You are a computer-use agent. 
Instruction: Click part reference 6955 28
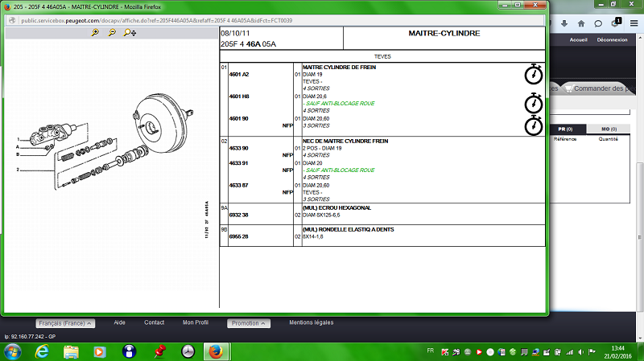pos(238,236)
